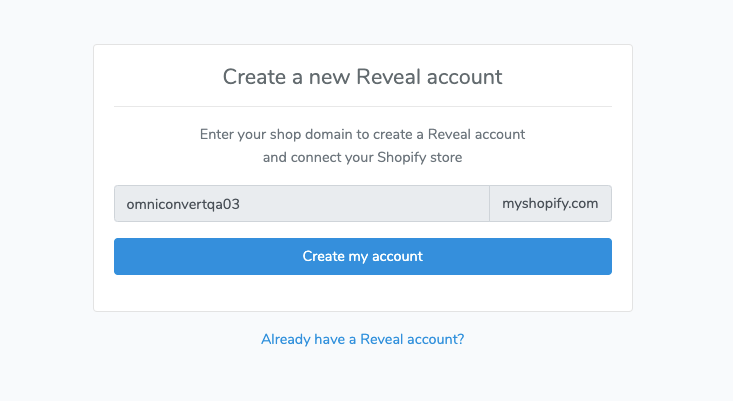Select the omniconvertqa03 text in the field
The height and width of the screenshot is (401, 733).
[183, 204]
